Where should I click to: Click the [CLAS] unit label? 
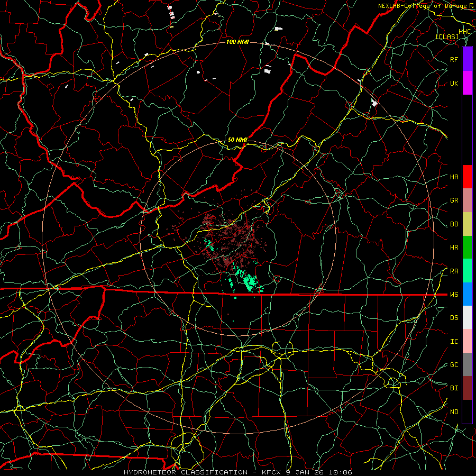[447, 36]
